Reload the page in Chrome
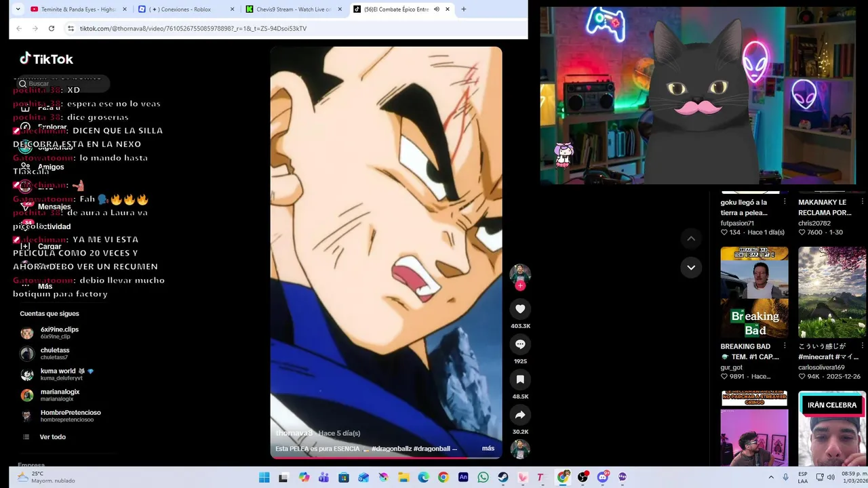This screenshot has height=488, width=868. coord(52,28)
